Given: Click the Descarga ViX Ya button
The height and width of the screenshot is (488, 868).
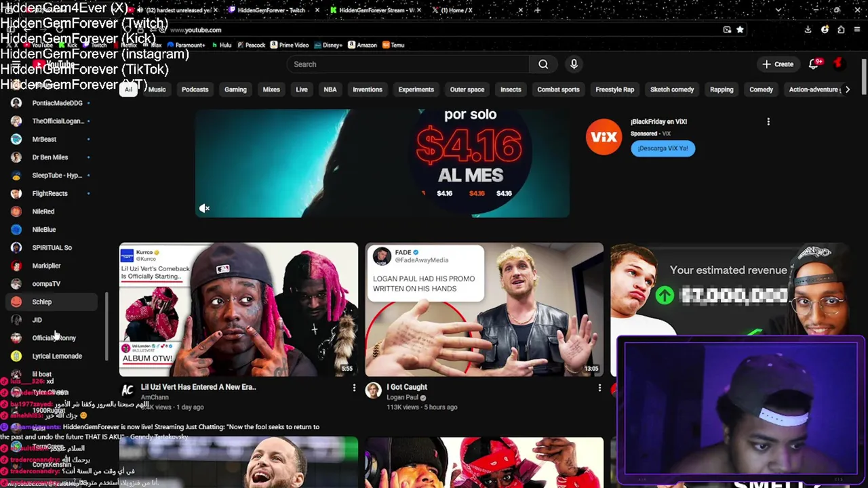Looking at the screenshot, I should tap(663, 148).
